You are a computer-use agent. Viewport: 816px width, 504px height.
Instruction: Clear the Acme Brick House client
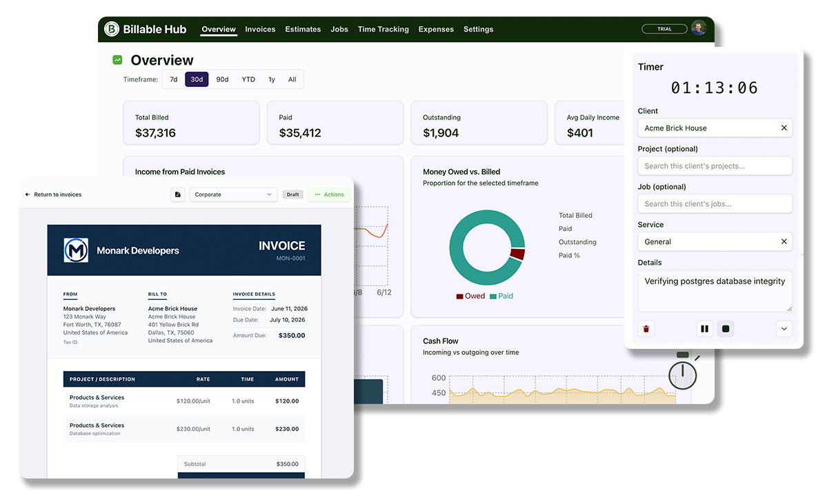[x=784, y=128]
